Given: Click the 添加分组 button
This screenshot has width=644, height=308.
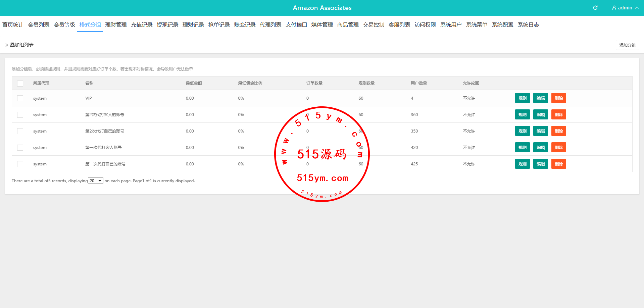Looking at the screenshot, I should point(627,45).
